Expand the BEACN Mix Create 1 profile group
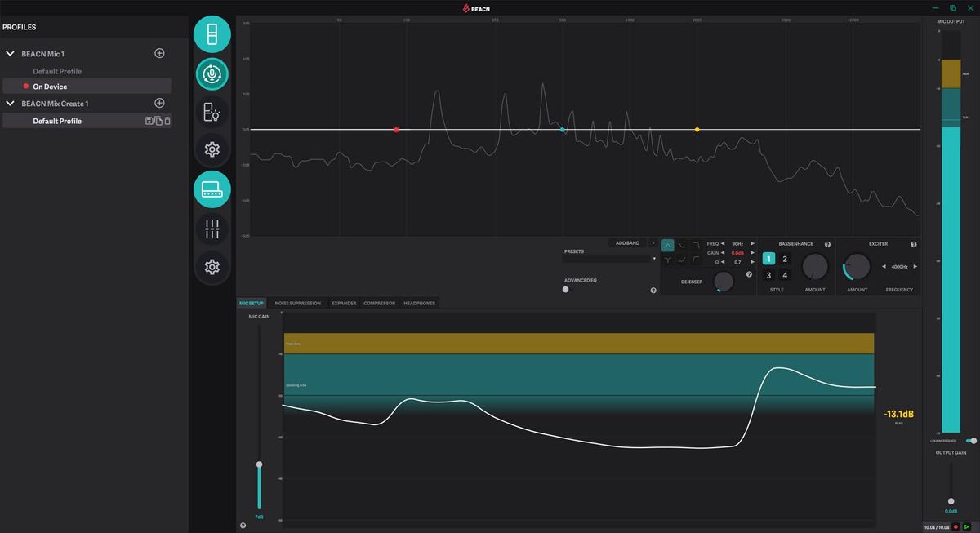This screenshot has width=980, height=533. (x=10, y=103)
